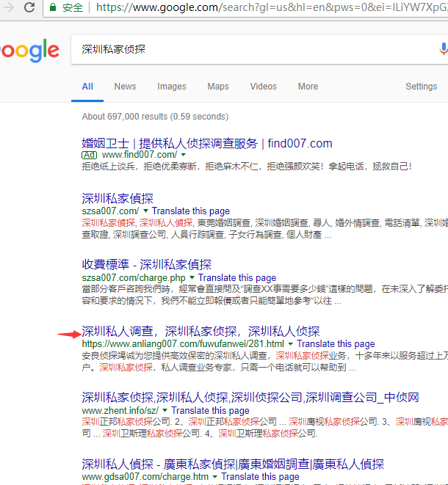Open the Maps tab
Viewport: 448px width, 485px height.
click(x=218, y=87)
